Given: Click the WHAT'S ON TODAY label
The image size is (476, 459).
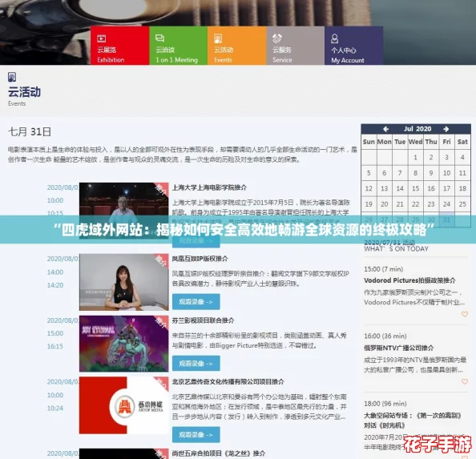Looking at the screenshot, I should (396, 249).
